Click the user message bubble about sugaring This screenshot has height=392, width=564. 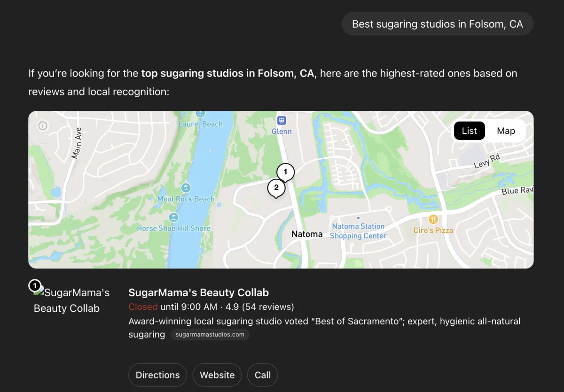[x=437, y=24]
